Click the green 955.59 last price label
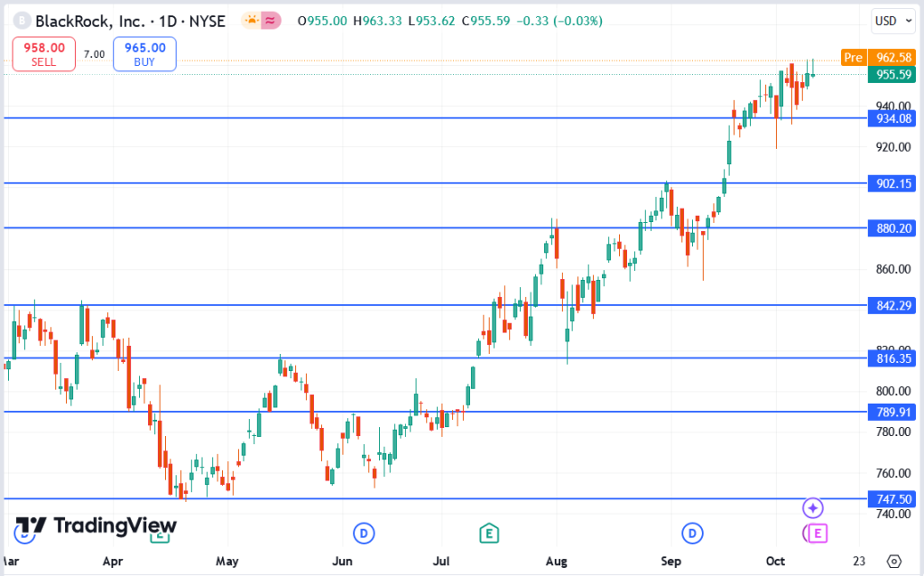 coord(892,75)
